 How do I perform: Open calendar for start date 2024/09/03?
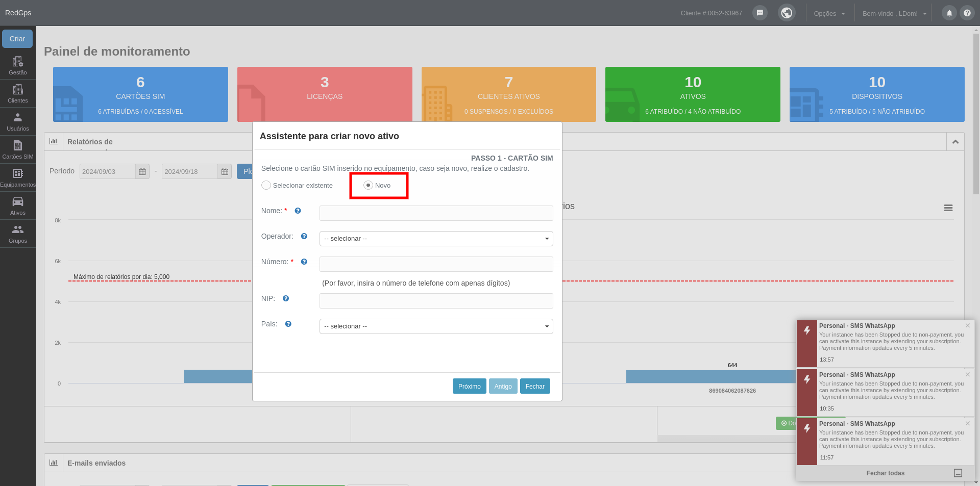pos(142,171)
